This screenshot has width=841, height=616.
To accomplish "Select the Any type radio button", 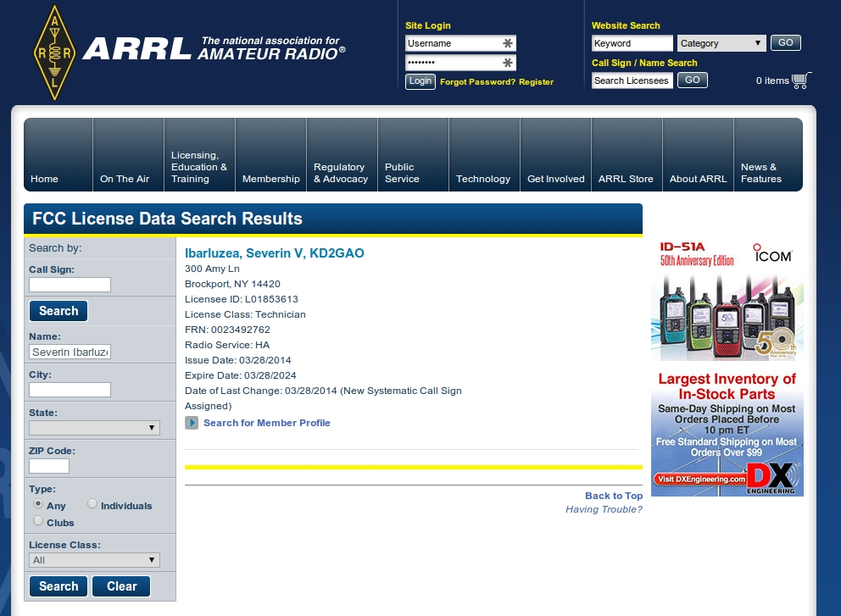I will pyautogui.click(x=38, y=504).
